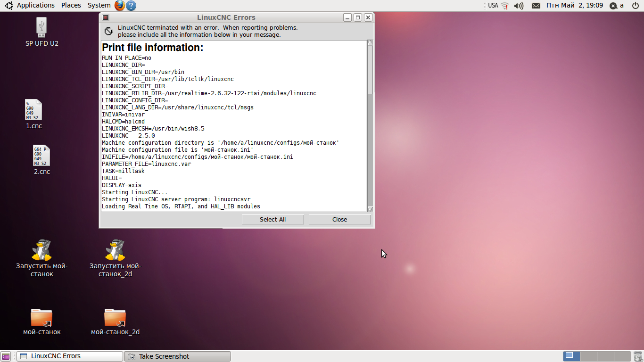Image resolution: width=644 pixels, height=362 pixels.
Task: Click the line "INIVAR=inivar"
Action: point(123,115)
